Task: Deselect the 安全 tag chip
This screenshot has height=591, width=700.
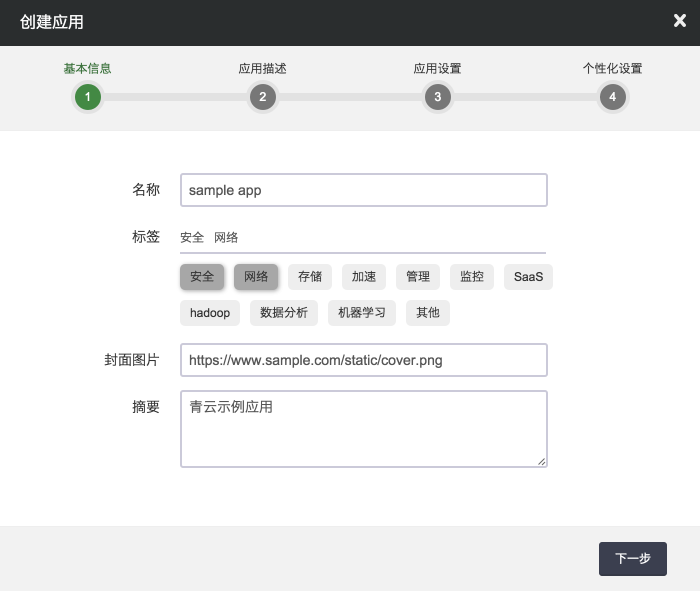Action: (202, 277)
